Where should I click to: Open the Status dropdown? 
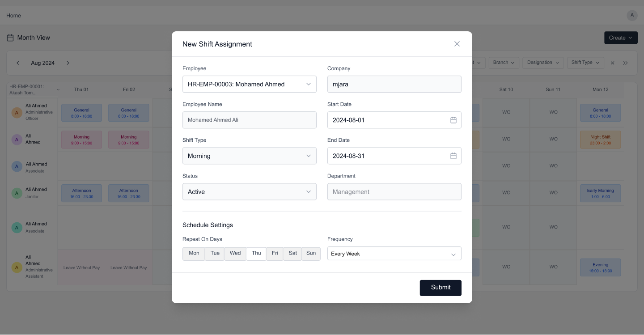[250, 191]
